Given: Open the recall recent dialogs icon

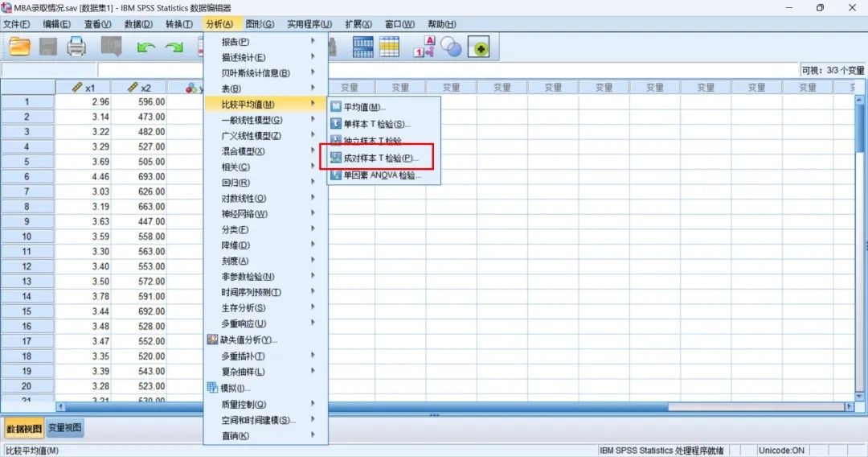Looking at the screenshot, I should pos(111,47).
